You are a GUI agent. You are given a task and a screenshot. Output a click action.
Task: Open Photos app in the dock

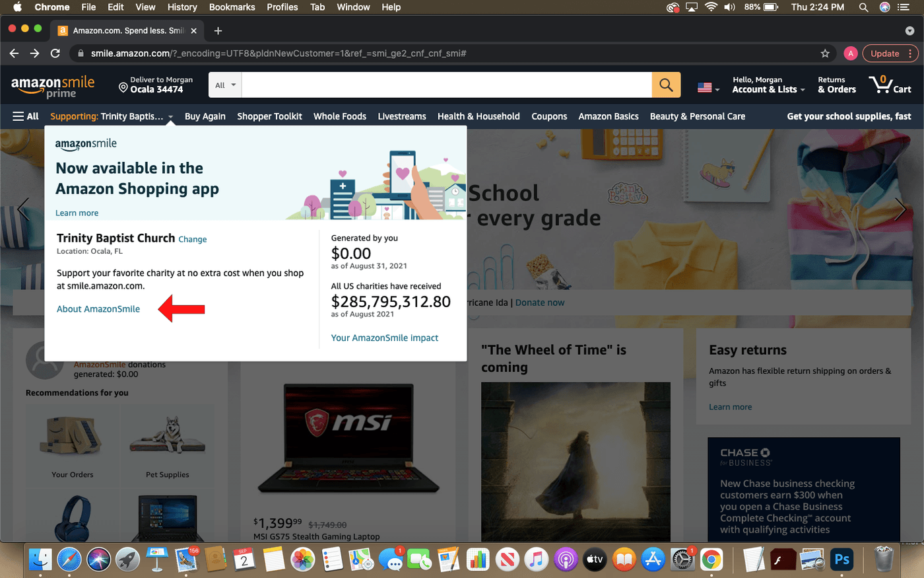(x=303, y=560)
